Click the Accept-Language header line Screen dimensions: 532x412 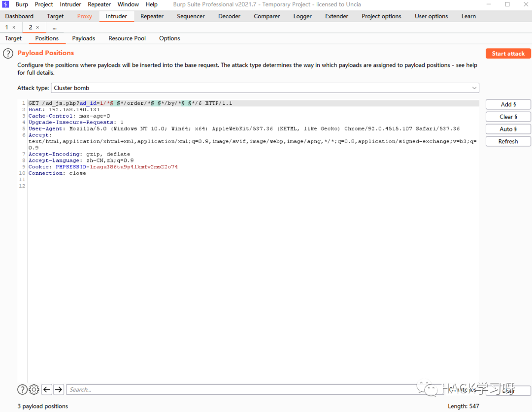81,160
